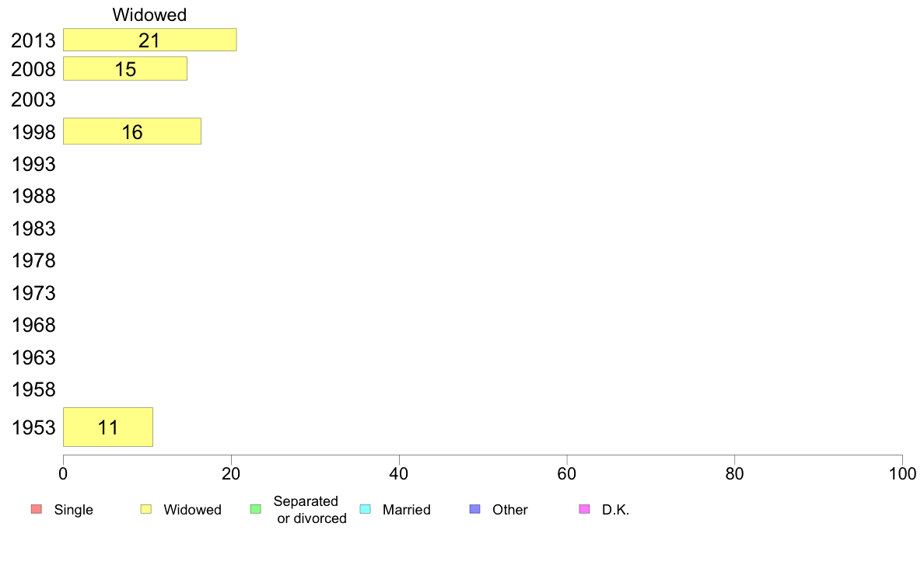Click the Widowed column heading
Viewport: 924px width, 572px height.
149,15
